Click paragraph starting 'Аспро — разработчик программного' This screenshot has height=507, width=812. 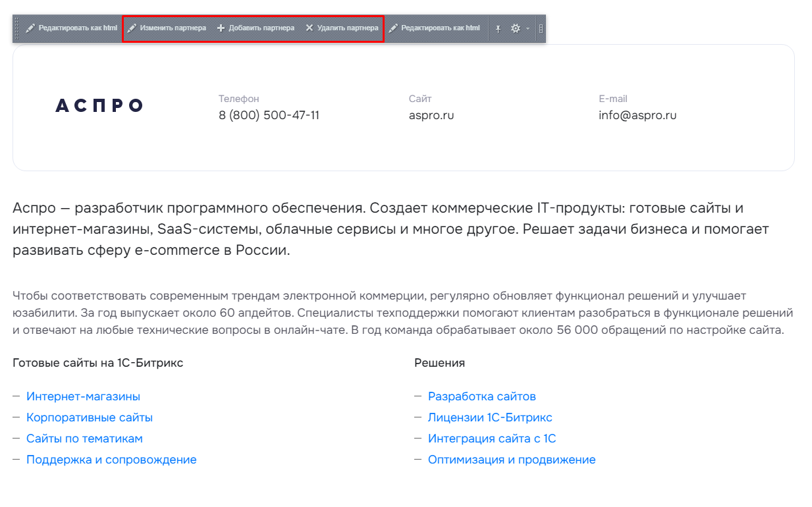tap(391, 229)
